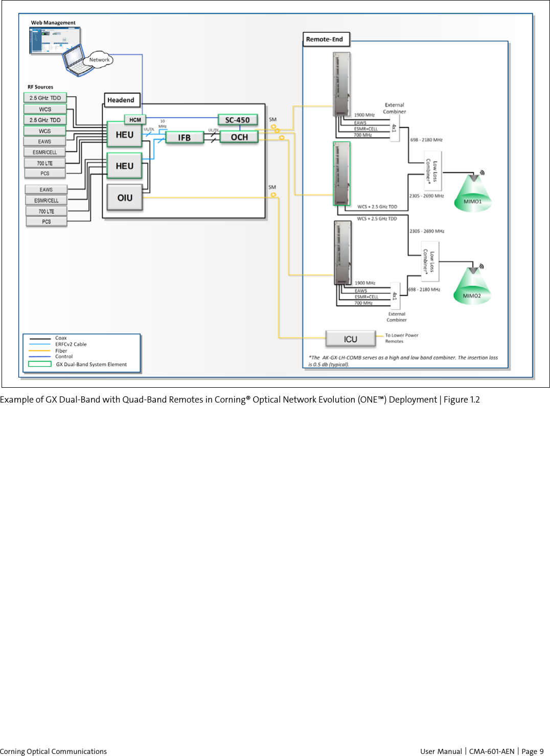Click the HCM block in the headend
The image size is (550, 756).
click(x=135, y=120)
